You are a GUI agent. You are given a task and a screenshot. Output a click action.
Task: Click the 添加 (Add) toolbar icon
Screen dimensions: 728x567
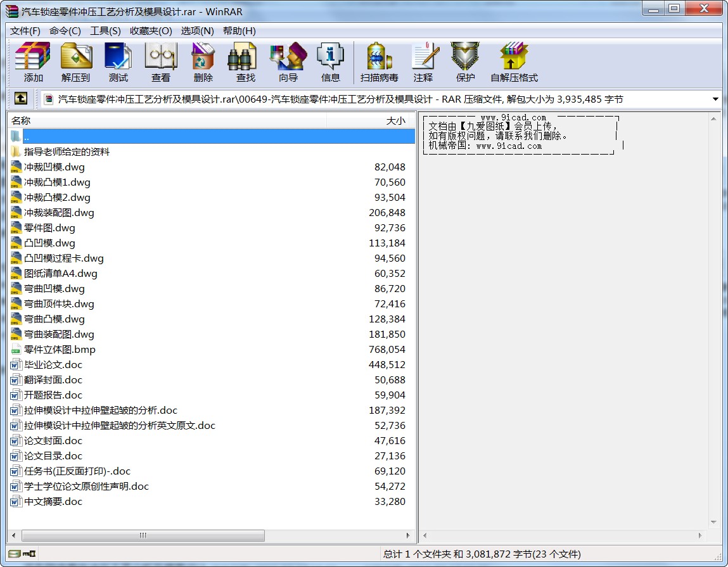tap(33, 62)
